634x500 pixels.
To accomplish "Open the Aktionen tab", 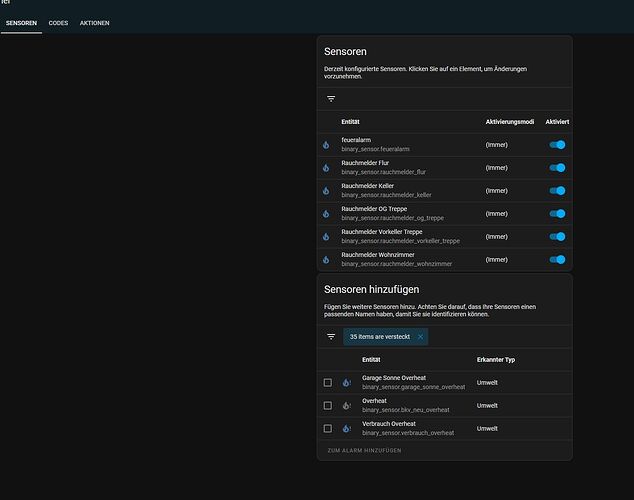I will tap(94, 23).
